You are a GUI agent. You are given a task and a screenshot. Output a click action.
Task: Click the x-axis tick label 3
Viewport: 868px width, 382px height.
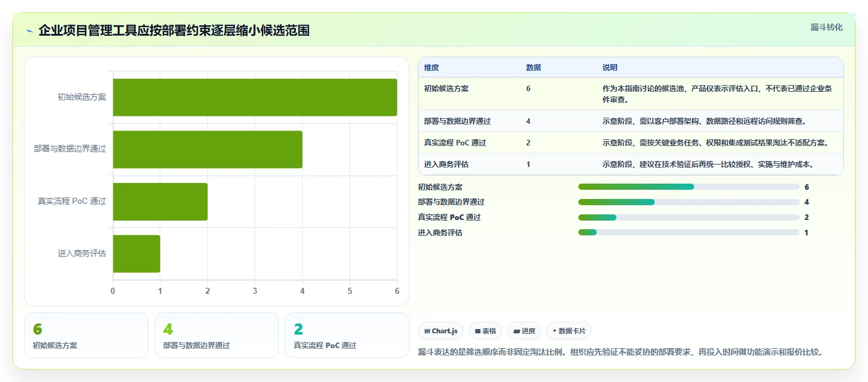[255, 291]
